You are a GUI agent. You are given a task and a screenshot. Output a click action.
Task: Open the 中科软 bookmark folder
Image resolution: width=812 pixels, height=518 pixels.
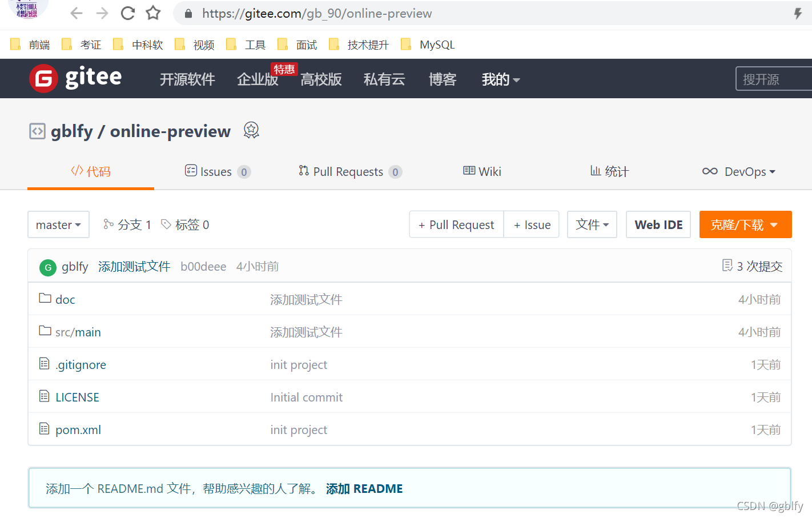coord(138,45)
